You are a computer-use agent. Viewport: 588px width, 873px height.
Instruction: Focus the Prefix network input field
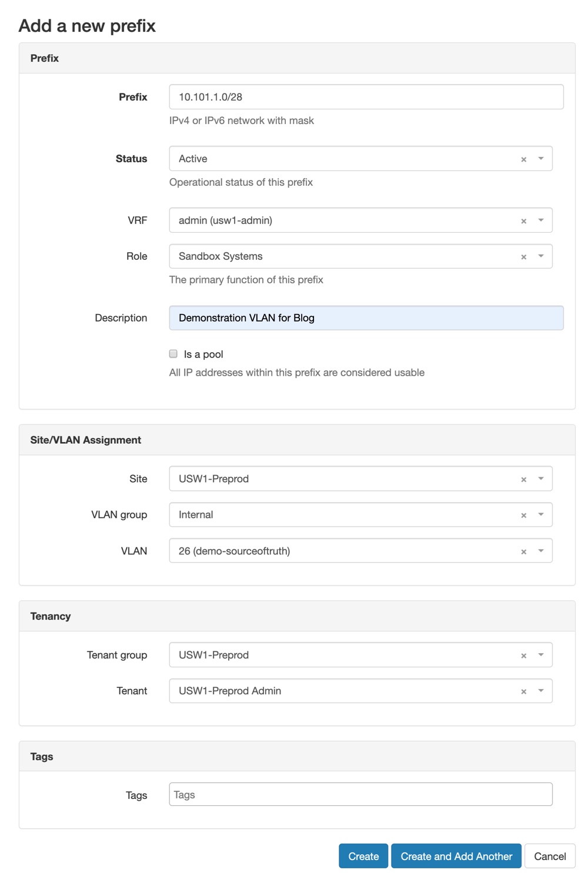(x=366, y=97)
